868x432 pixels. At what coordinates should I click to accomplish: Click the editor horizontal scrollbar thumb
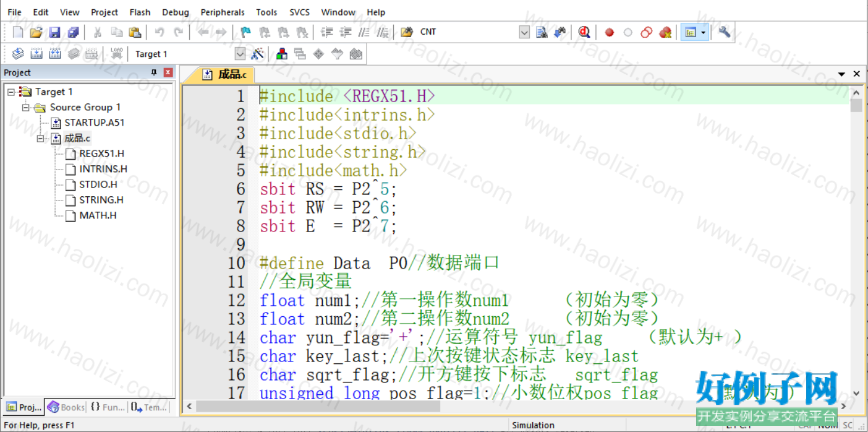click(x=318, y=407)
